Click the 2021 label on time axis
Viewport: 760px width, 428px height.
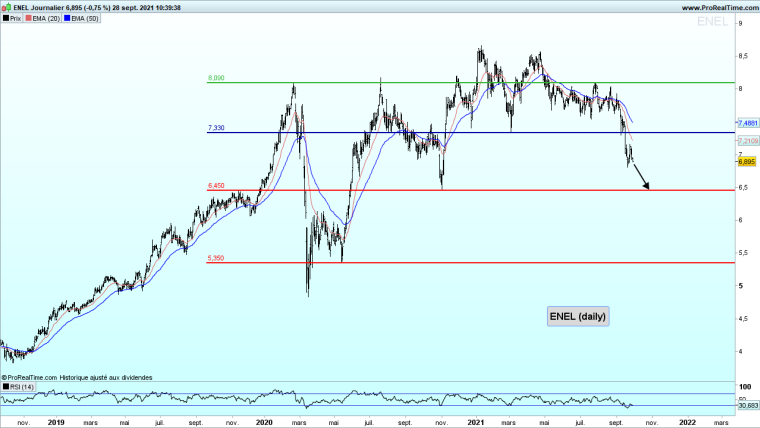[476, 422]
